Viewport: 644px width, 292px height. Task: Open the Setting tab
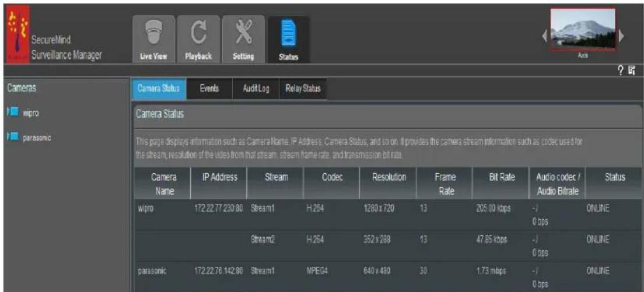(x=243, y=40)
